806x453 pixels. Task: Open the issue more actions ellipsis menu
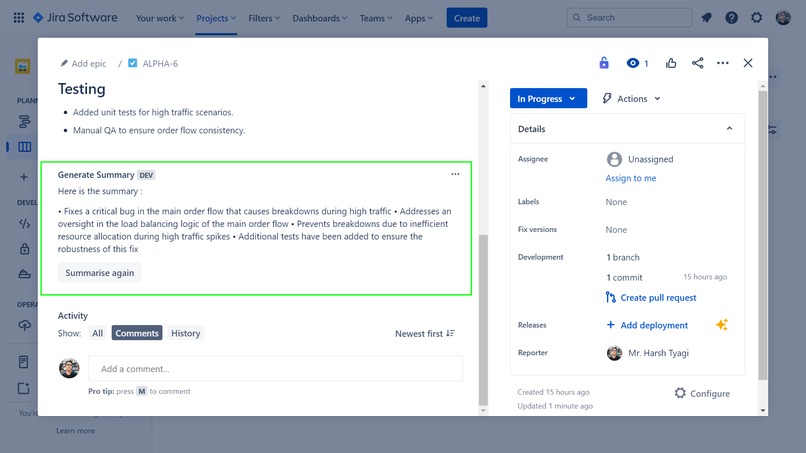pos(723,63)
